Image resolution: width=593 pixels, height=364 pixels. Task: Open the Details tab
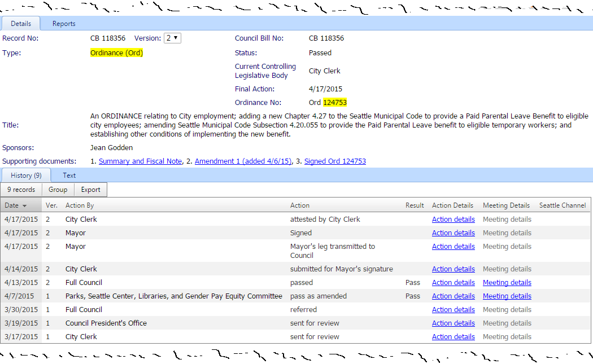21,24
